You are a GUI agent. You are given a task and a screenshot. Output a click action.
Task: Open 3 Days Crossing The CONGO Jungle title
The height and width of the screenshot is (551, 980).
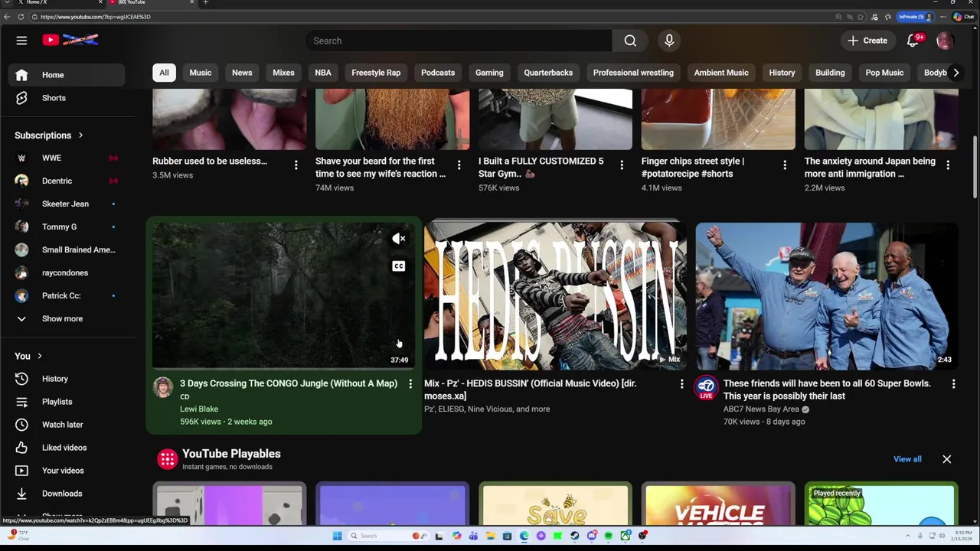289,383
